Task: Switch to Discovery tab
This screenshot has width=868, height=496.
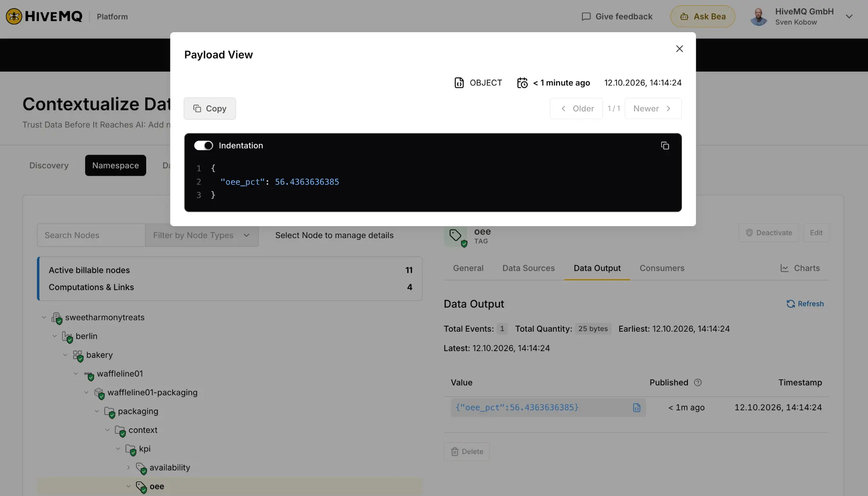Action: pos(49,165)
